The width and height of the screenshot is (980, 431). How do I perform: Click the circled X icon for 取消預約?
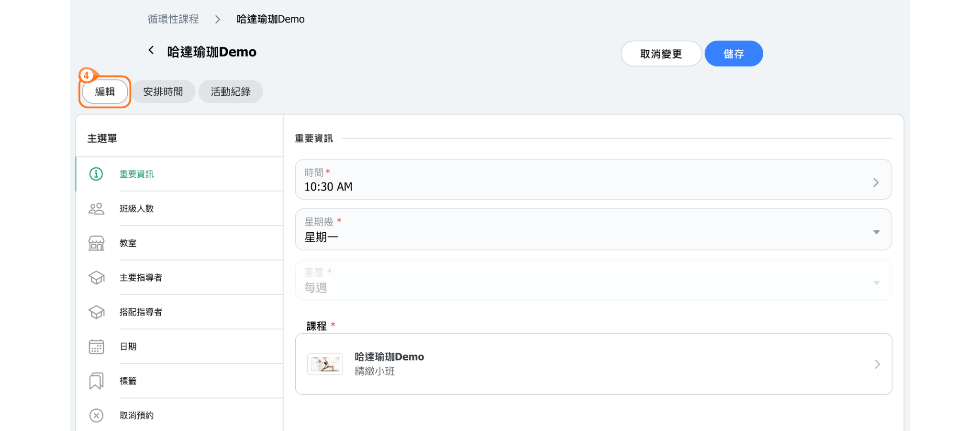coord(96,415)
